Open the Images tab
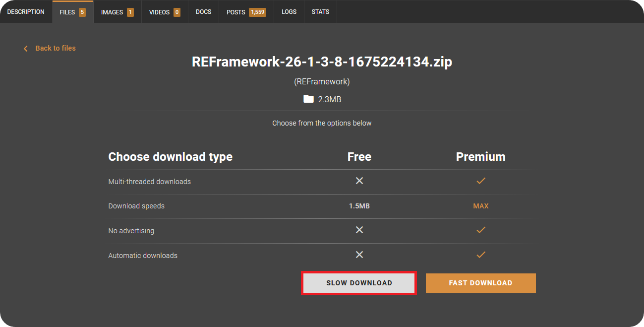 tap(117, 12)
